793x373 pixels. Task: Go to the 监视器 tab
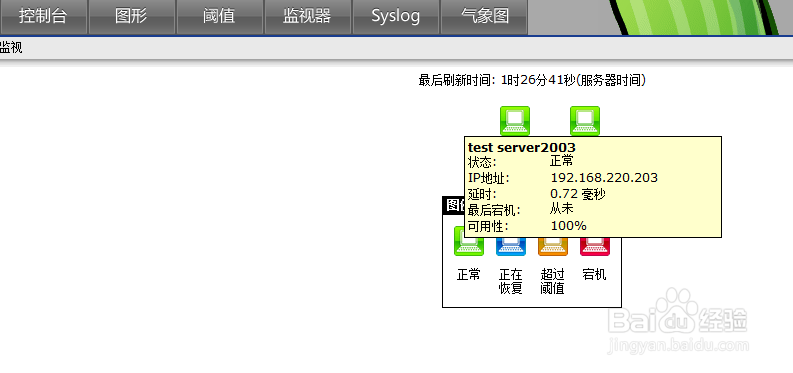(x=307, y=17)
